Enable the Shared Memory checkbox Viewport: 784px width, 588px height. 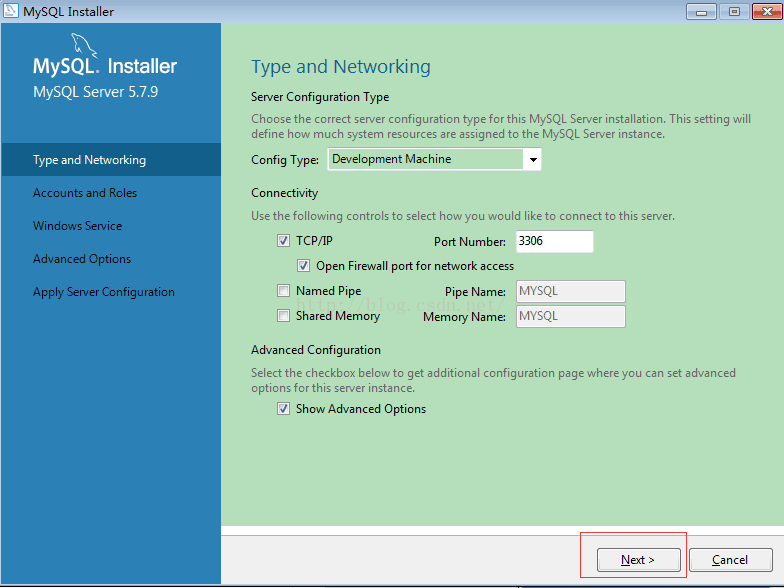tap(284, 316)
